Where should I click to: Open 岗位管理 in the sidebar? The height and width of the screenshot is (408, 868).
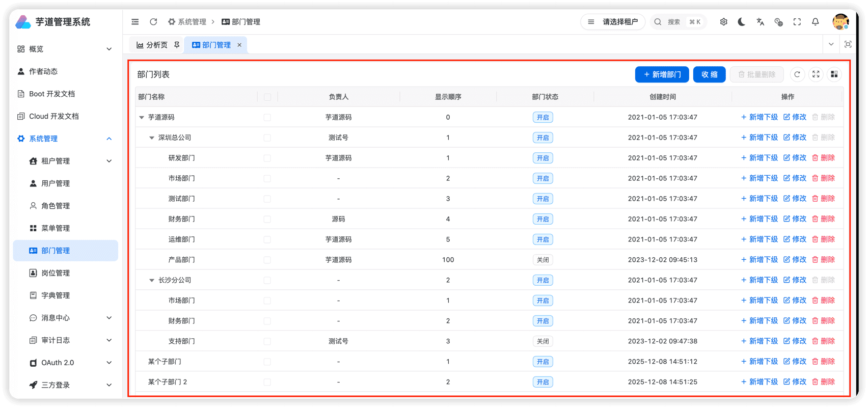tap(65, 273)
